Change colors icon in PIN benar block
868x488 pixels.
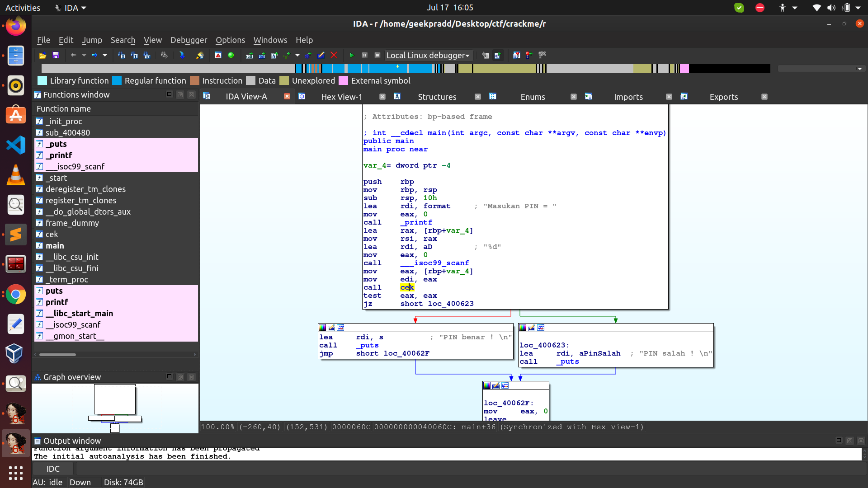click(322, 328)
